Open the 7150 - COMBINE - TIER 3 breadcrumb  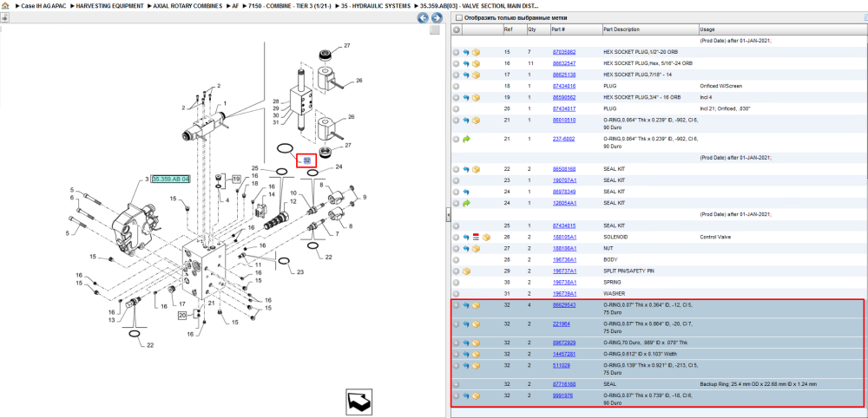click(x=289, y=5)
